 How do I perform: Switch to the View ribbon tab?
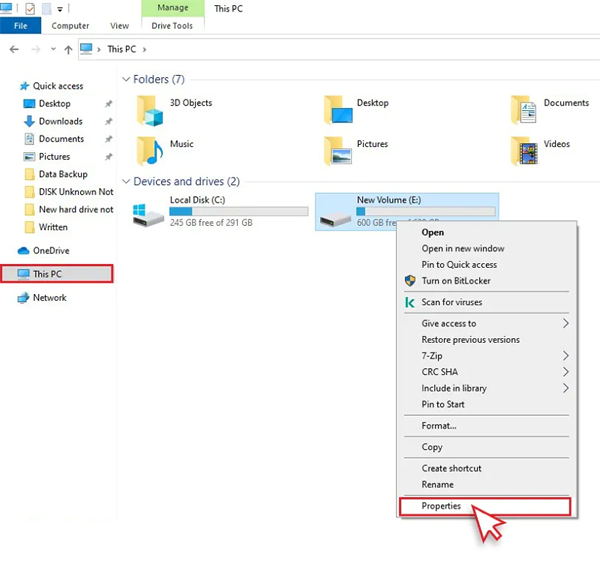120,26
